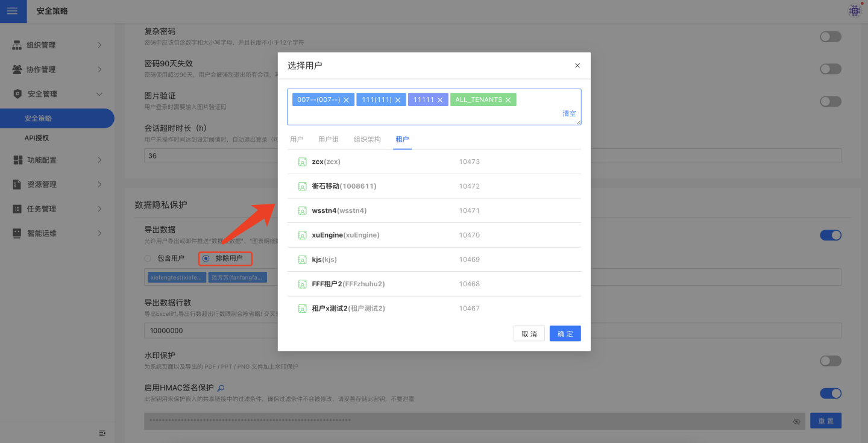Remove the ALL_TENANTS tag
The height and width of the screenshot is (443, 868).
click(x=508, y=100)
